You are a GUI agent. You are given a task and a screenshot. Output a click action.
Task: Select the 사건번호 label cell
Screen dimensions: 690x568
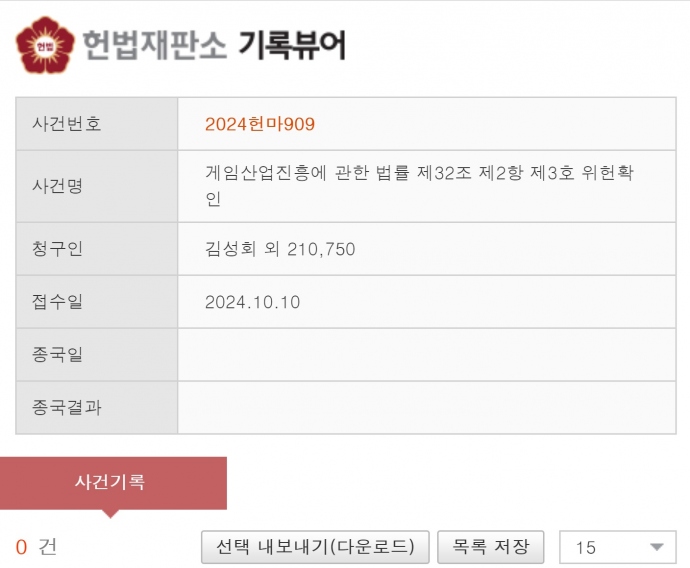point(97,124)
